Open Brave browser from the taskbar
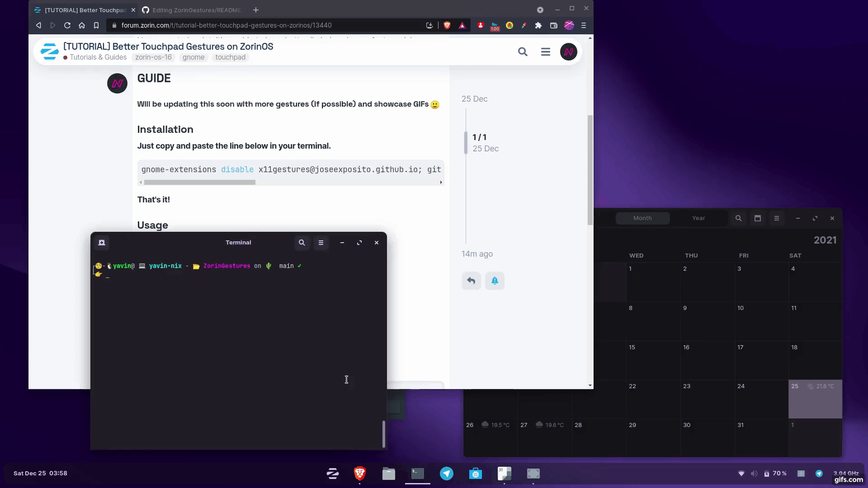Viewport: 868px width, 488px height. point(360,474)
